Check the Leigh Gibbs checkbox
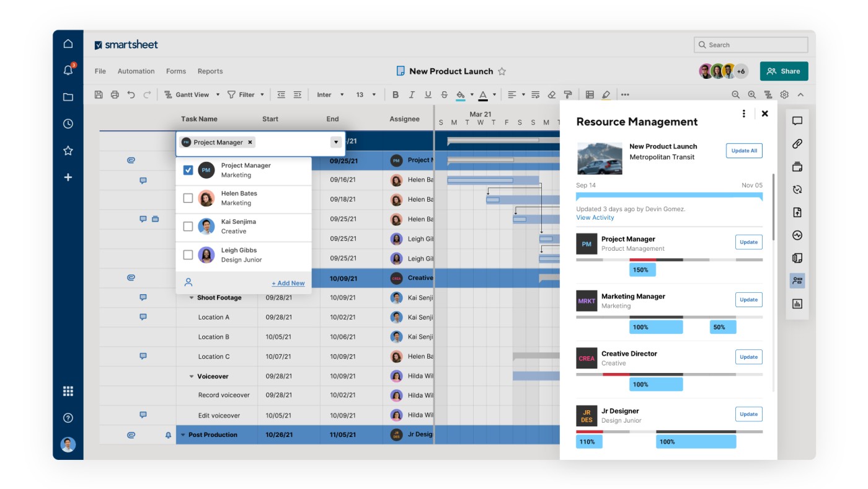Image resolution: width=868 pixels, height=489 pixels. (x=188, y=255)
